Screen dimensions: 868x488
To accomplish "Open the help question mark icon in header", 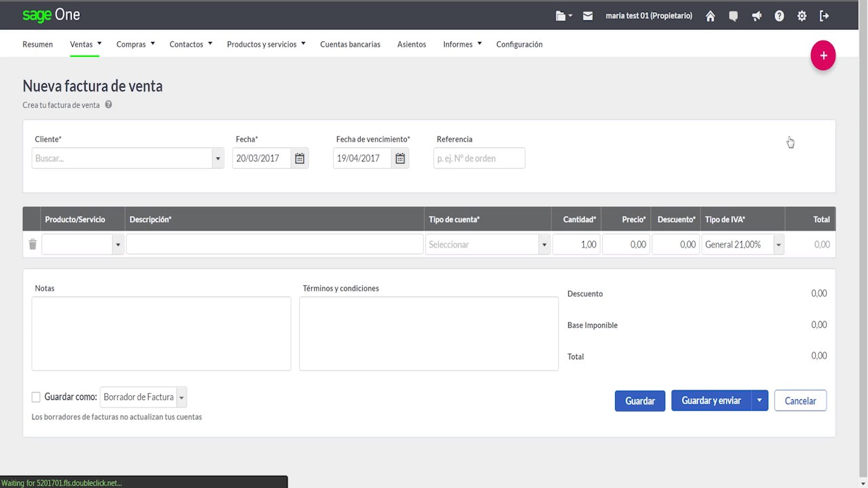I will 779,16.
